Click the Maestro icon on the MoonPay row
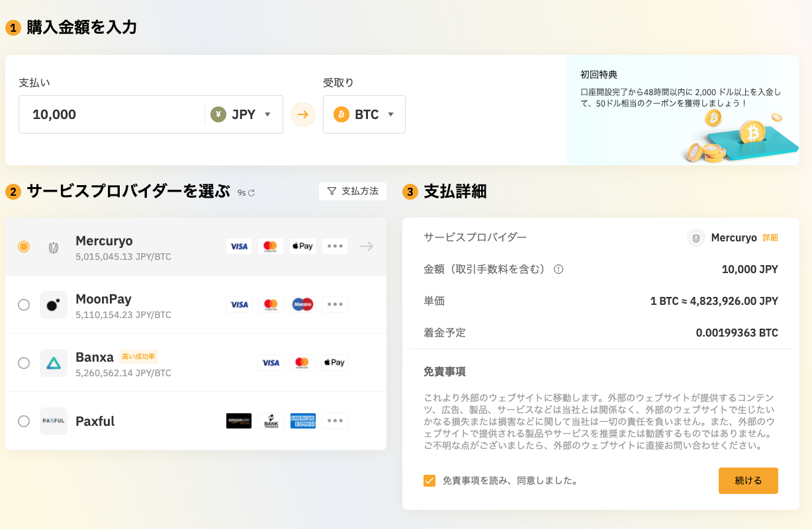Viewport: 812px width, 529px height. tap(302, 304)
